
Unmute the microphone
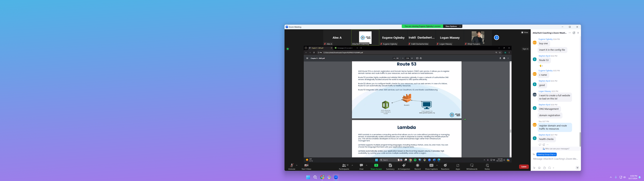[x=292, y=166]
